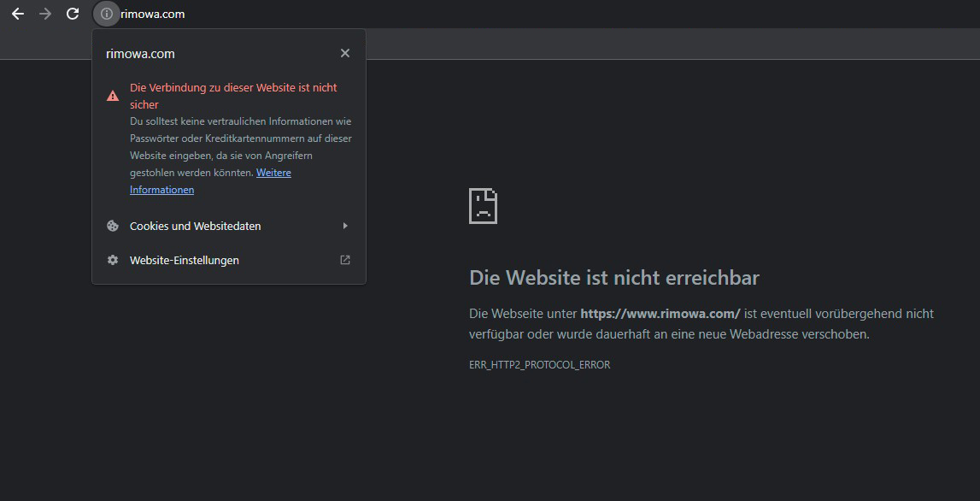Click the gear icon for Website-Einstellungen
Screen dimensions: 980x501
coord(113,260)
